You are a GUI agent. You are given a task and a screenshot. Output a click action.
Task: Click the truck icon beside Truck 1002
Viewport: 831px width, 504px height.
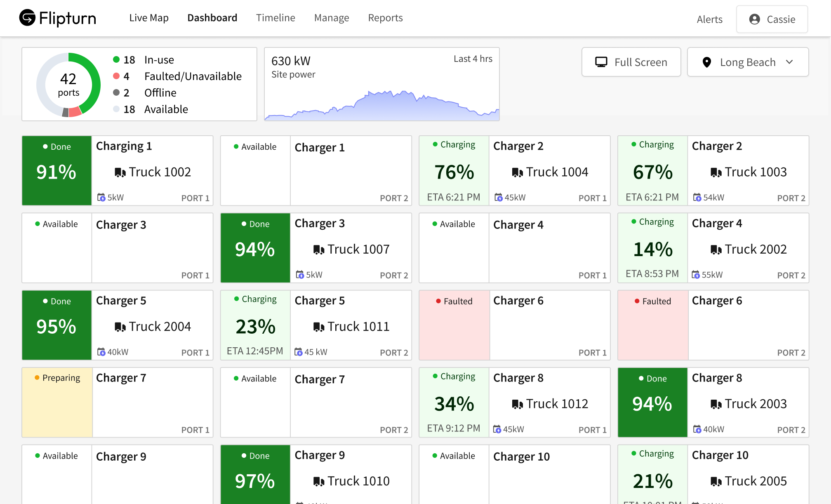[x=120, y=172]
